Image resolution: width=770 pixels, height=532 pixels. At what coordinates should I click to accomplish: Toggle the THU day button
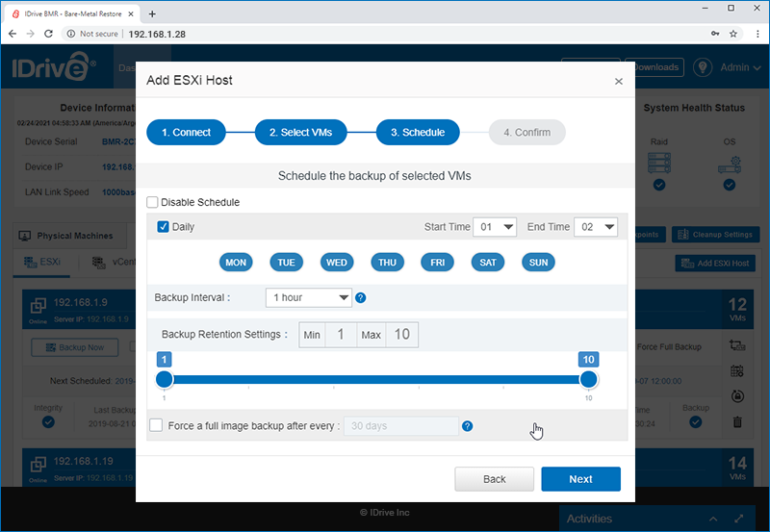(x=387, y=262)
